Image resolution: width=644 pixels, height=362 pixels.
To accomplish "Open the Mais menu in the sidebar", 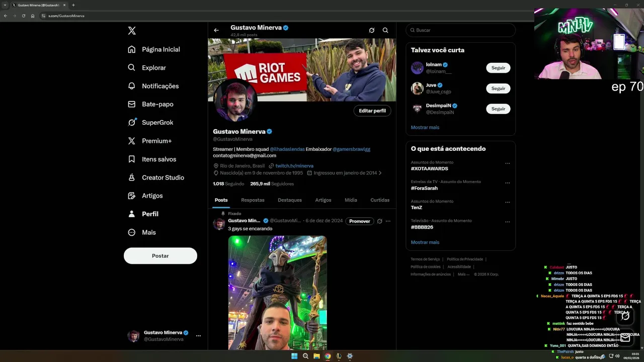I will click(142, 232).
